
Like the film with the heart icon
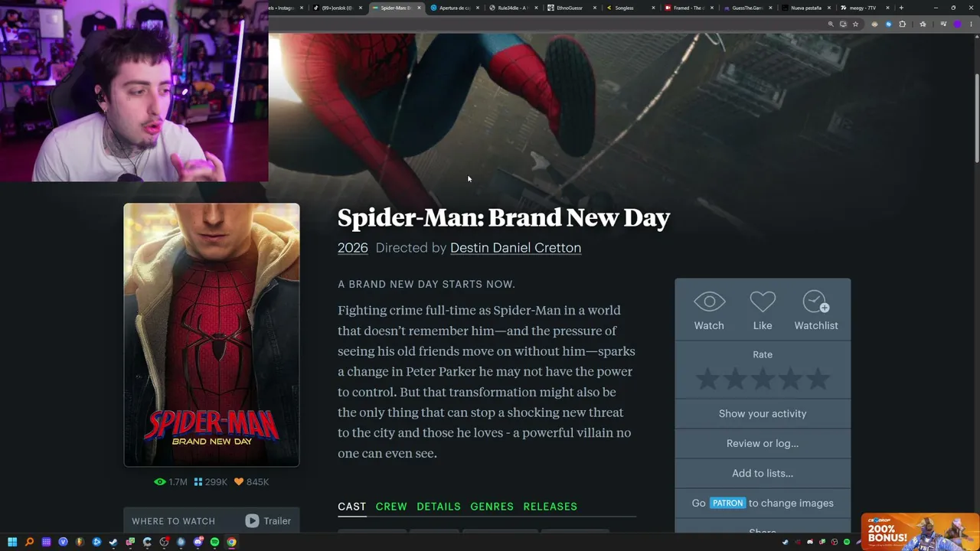[x=763, y=302]
